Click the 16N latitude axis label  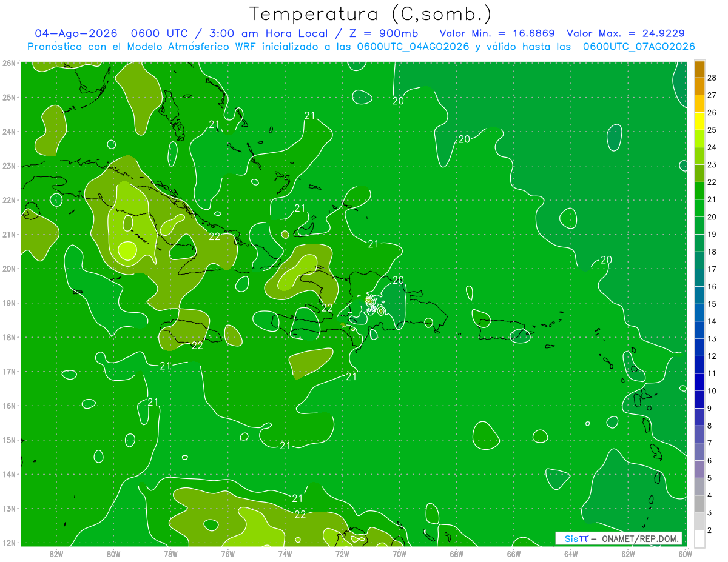coord(9,406)
